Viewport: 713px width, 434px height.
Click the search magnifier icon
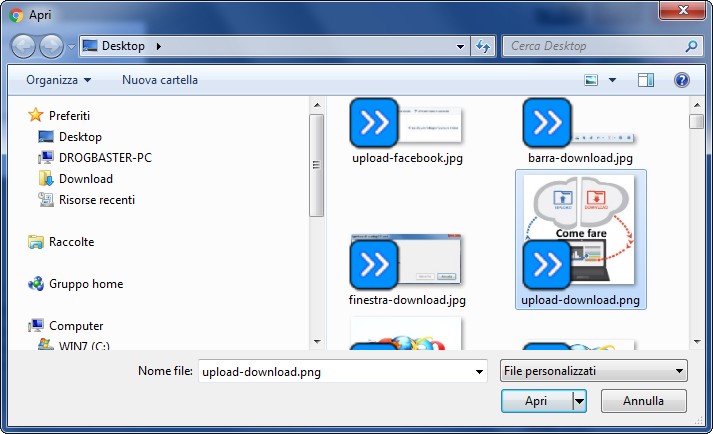click(x=692, y=46)
